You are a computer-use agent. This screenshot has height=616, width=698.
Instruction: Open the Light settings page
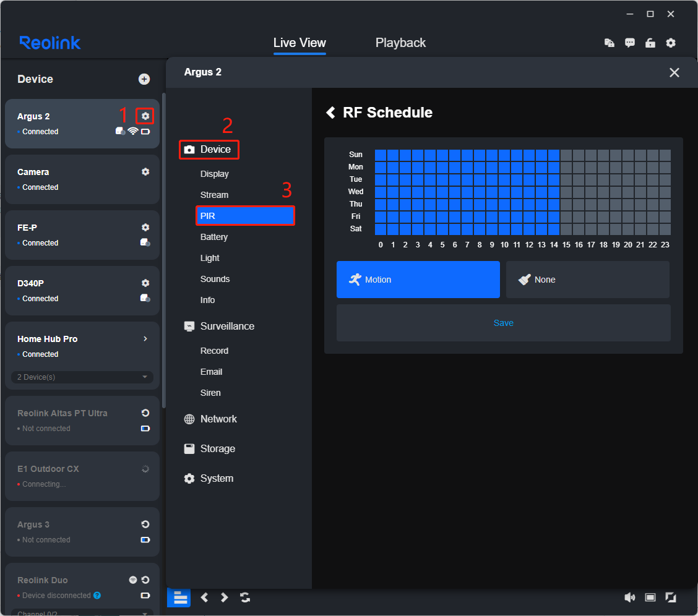click(210, 258)
